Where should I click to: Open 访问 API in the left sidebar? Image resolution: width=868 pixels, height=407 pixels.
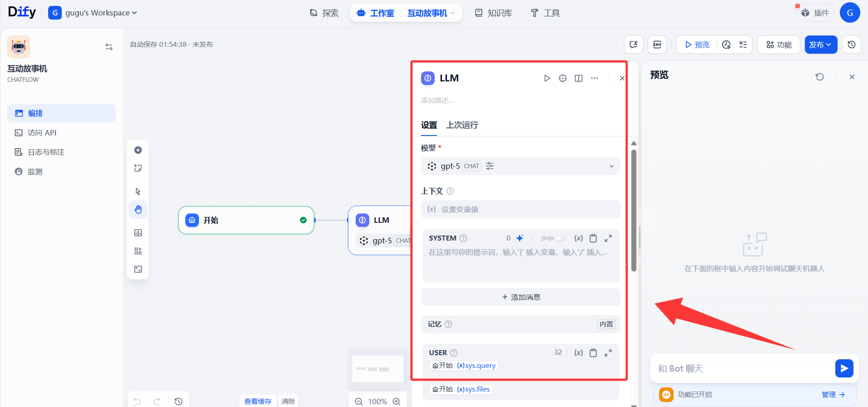coord(61,133)
